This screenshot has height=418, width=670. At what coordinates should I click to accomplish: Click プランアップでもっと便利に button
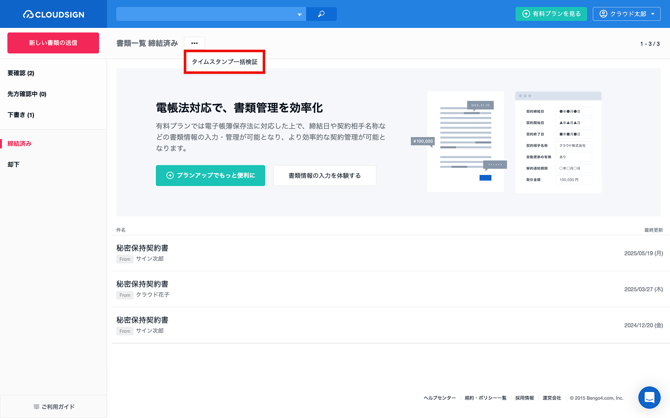coord(210,175)
